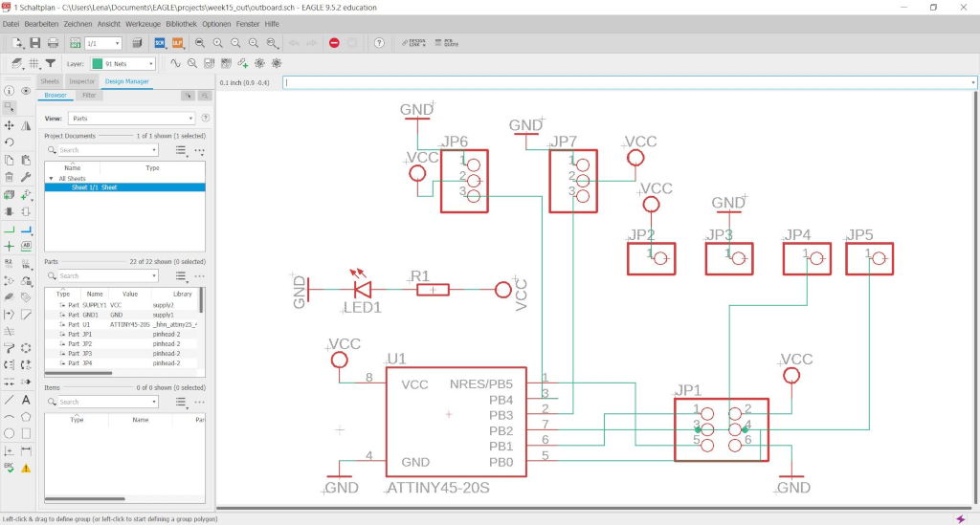Click the Filter tab button
Image resolution: width=980 pixels, height=525 pixels.
click(89, 96)
